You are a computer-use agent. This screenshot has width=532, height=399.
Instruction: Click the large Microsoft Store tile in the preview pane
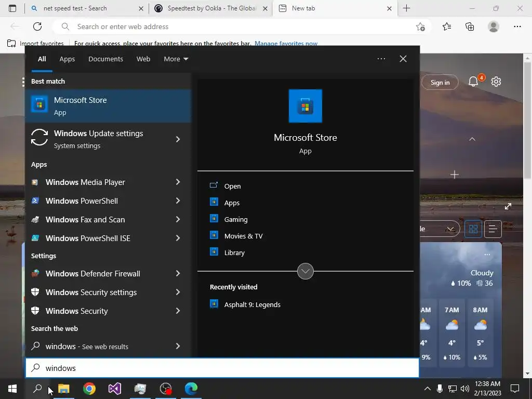click(305, 106)
